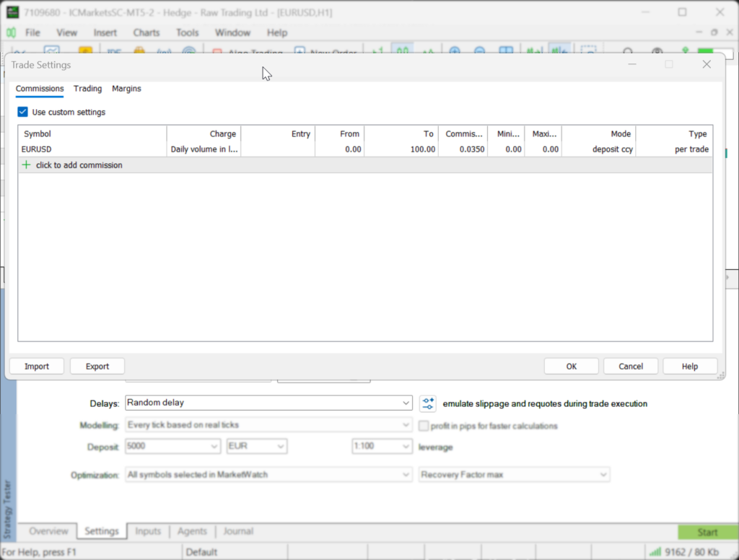Image resolution: width=739 pixels, height=560 pixels.
Task: Click the Export button
Action: (x=97, y=366)
